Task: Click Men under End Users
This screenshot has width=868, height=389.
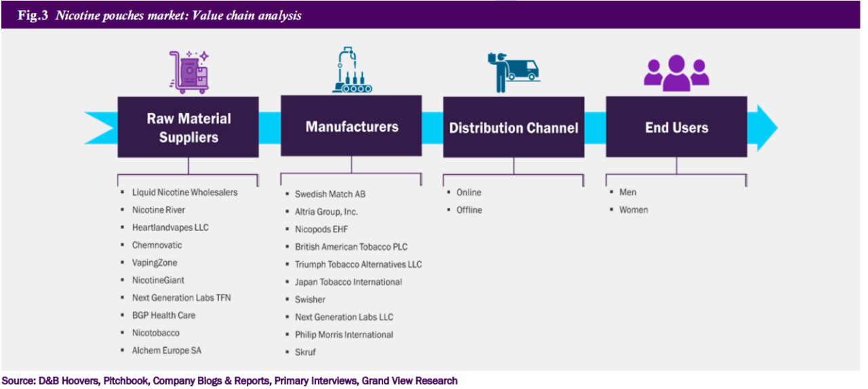Action: click(x=627, y=192)
